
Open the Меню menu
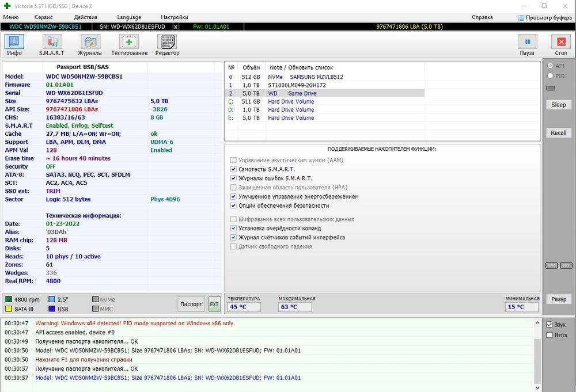tap(11, 17)
